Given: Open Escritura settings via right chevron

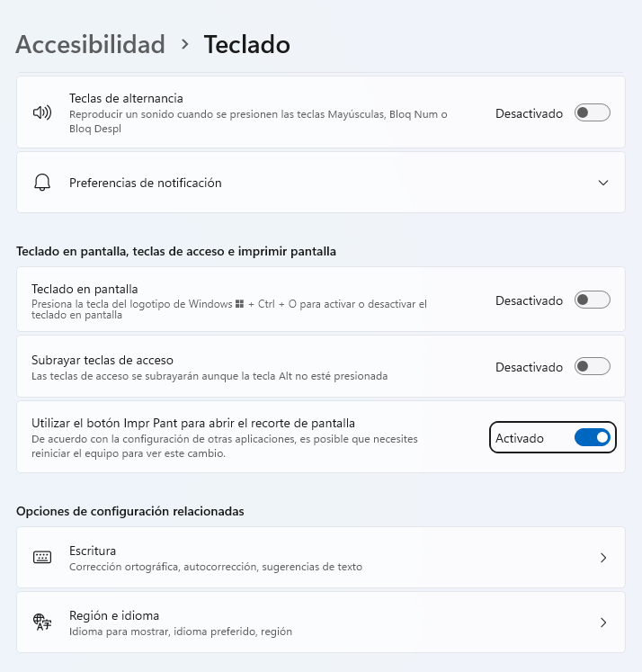Looking at the screenshot, I should coord(603,558).
